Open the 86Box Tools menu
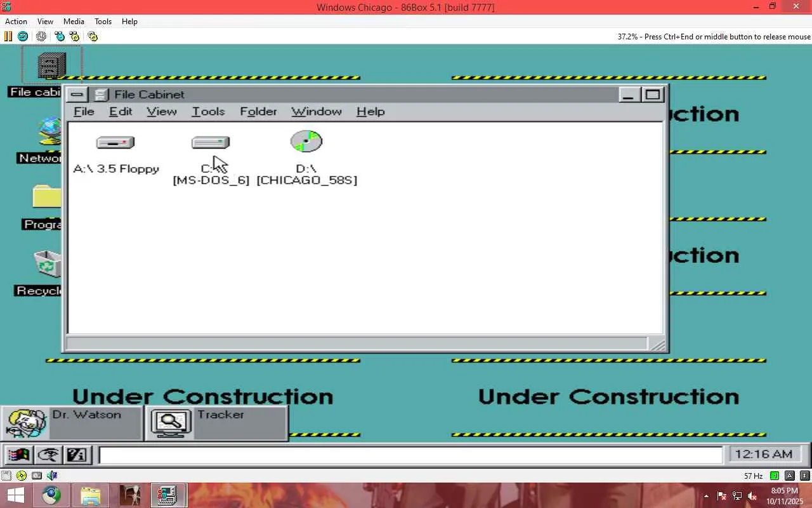This screenshot has height=508, width=812. 103,22
